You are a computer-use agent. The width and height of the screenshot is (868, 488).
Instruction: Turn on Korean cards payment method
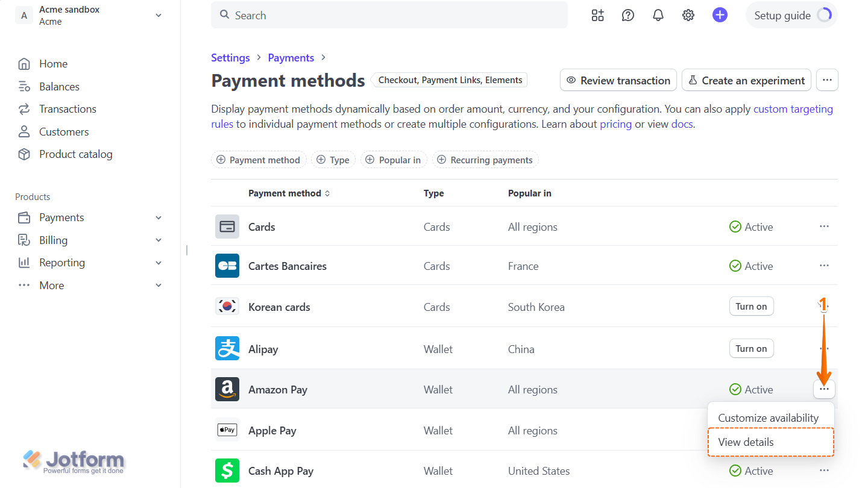pos(751,306)
